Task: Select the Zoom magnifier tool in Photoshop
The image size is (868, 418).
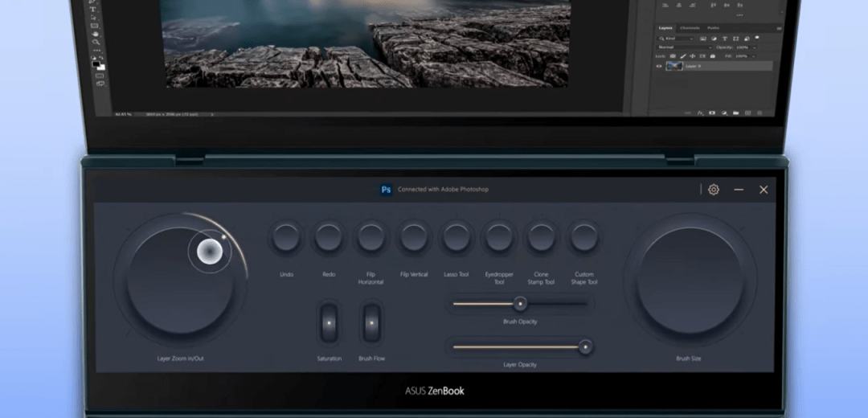Action: (96, 42)
